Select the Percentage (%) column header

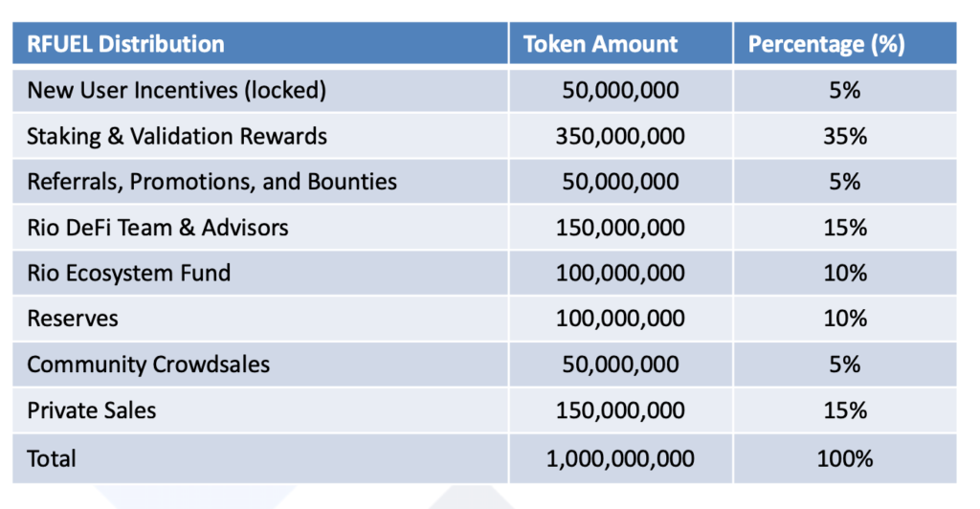[845, 43]
